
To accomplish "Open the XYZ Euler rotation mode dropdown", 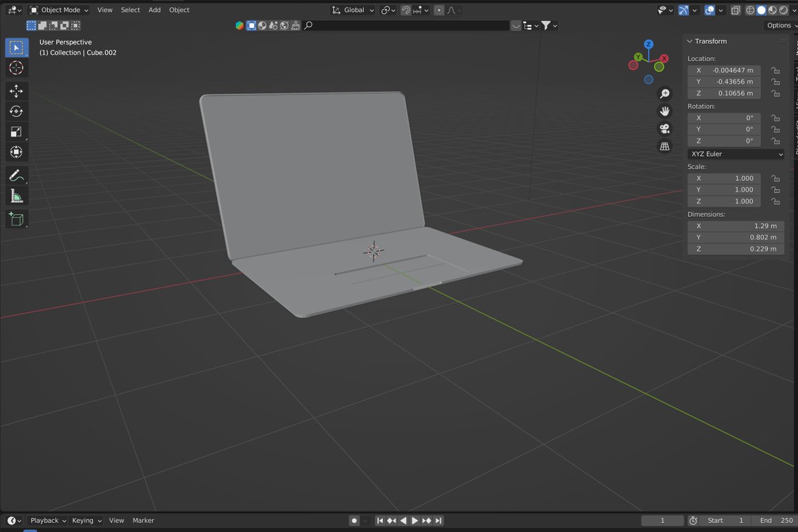I will point(735,154).
